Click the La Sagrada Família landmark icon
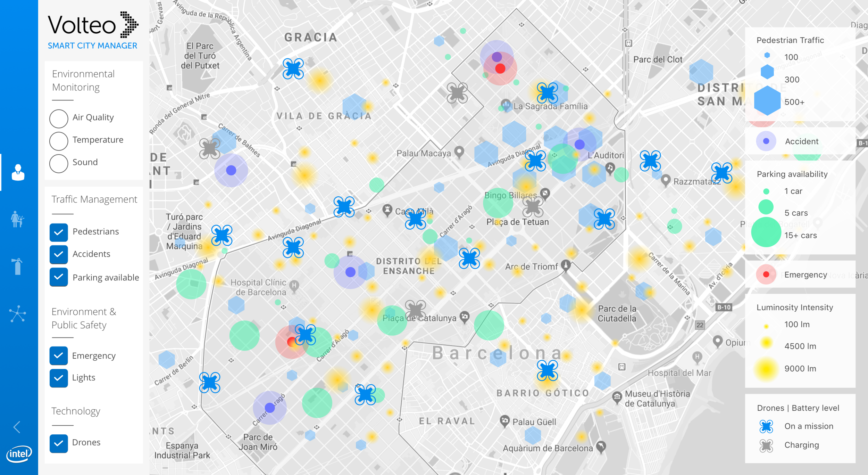This screenshot has width=868, height=475. 506,105
